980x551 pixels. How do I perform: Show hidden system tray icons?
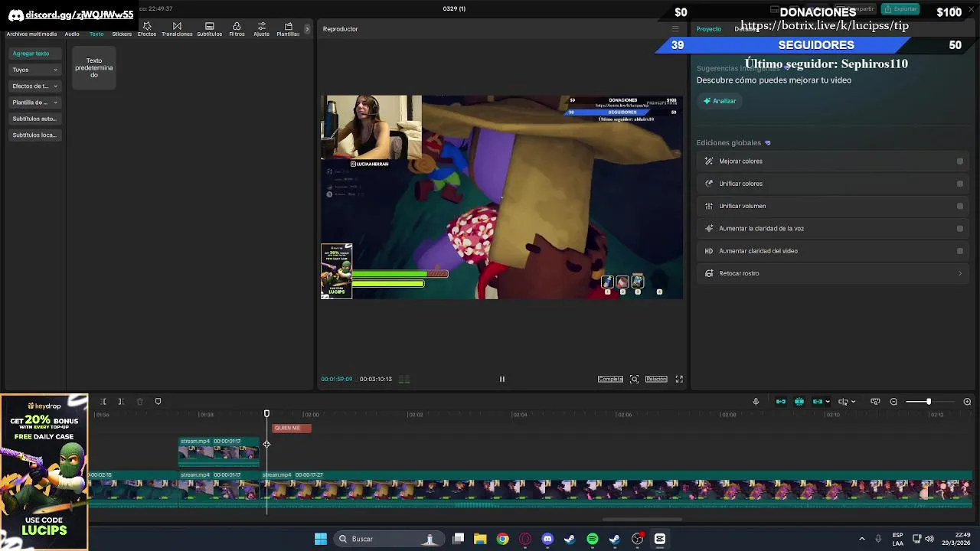[x=862, y=539]
